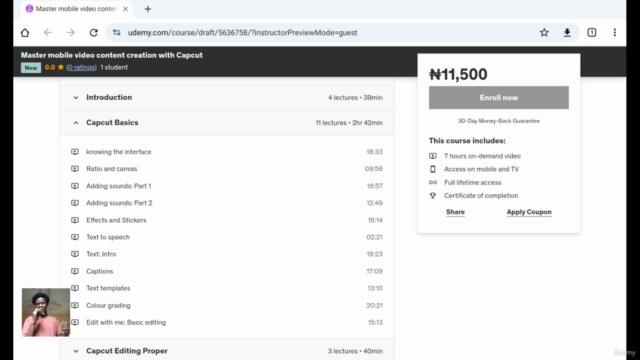Click the browser forward arrow
The height and width of the screenshot is (360, 640).
[x=71, y=33]
